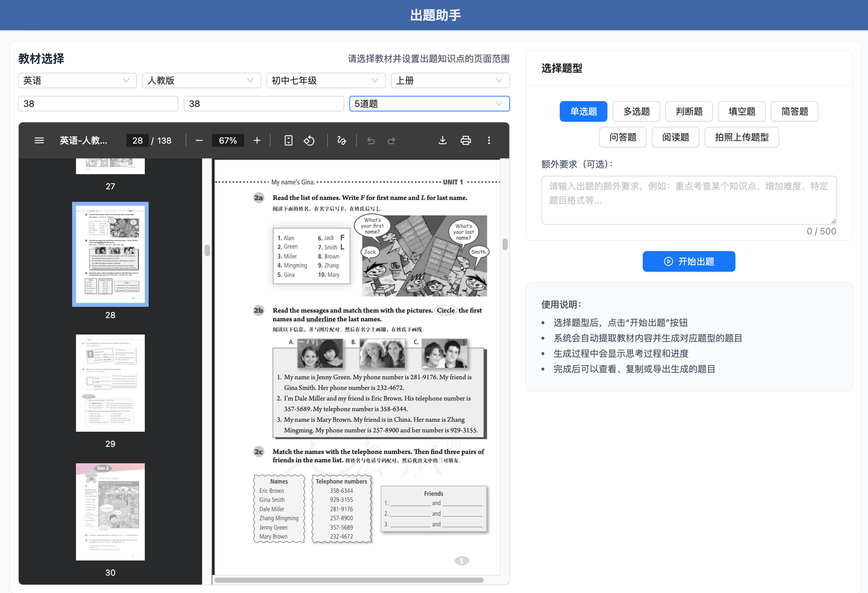Select the 阅读题 question type

(x=675, y=137)
